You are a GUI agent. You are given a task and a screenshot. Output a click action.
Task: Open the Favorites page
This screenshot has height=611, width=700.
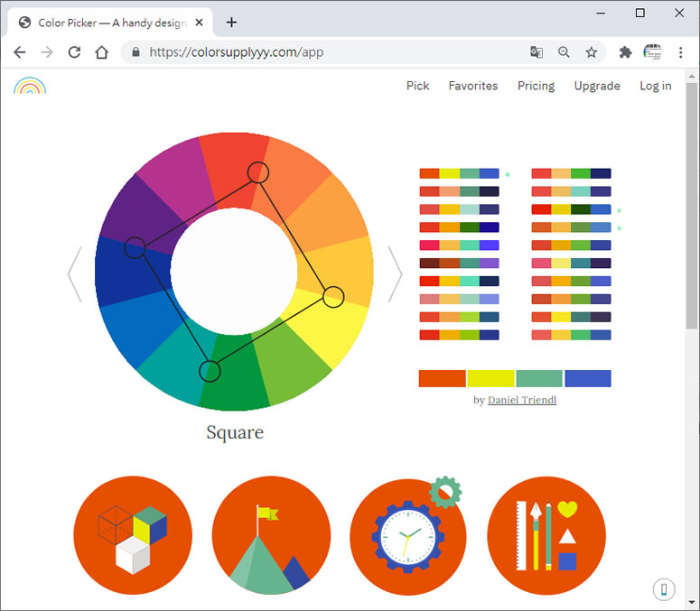click(x=472, y=86)
